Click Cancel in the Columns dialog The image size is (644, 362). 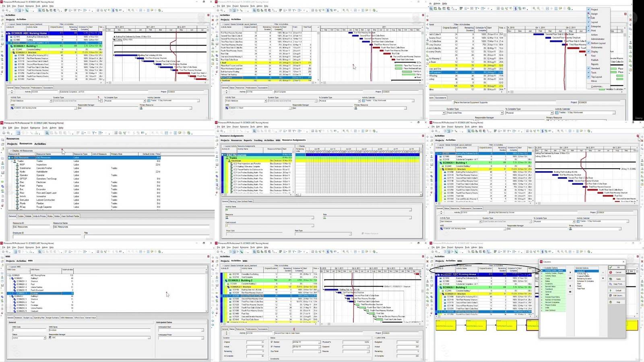(617, 273)
